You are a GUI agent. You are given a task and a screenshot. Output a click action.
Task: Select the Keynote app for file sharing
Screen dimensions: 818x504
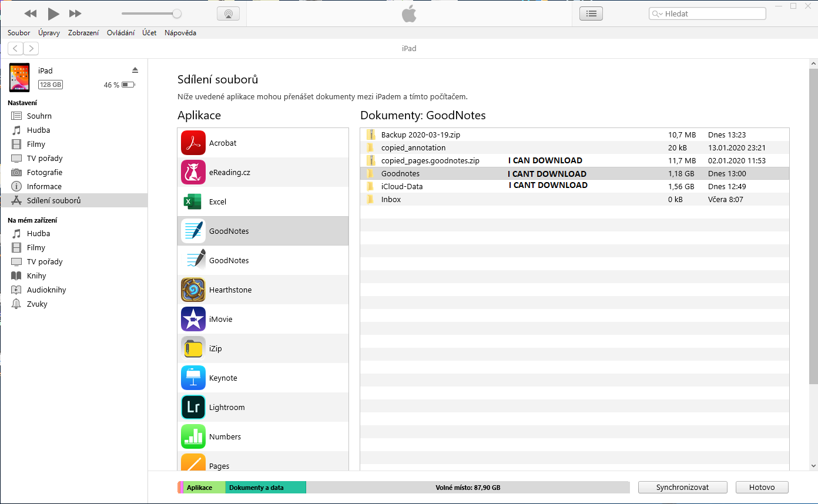pyautogui.click(x=223, y=378)
